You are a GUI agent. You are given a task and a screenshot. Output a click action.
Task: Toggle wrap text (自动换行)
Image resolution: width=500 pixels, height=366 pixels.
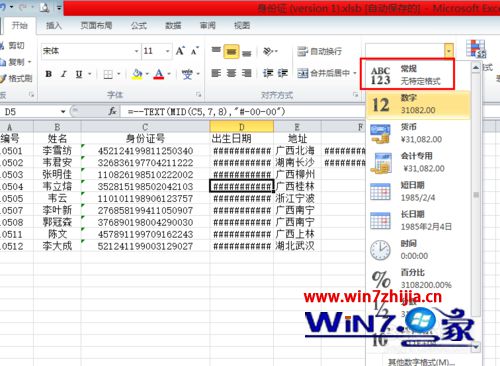(319, 51)
